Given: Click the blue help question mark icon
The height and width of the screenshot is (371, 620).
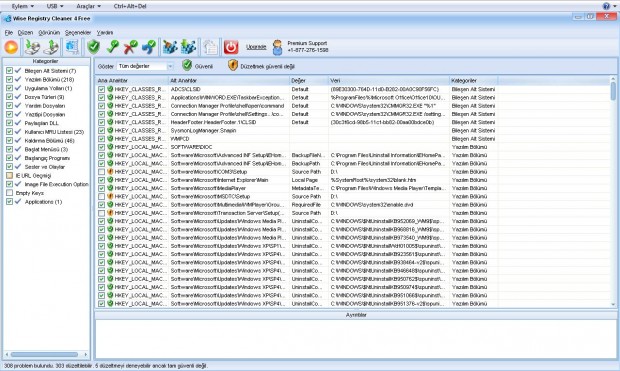Looking at the screenshot, I should click(x=606, y=6).
